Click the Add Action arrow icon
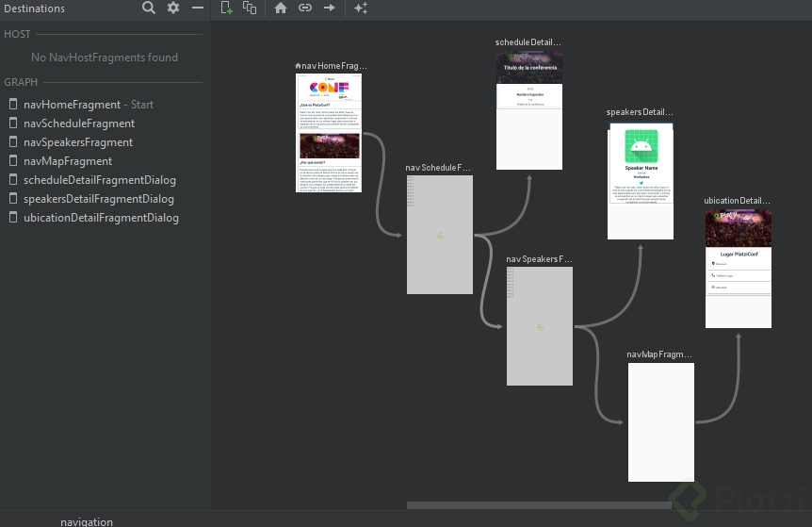 [330, 8]
